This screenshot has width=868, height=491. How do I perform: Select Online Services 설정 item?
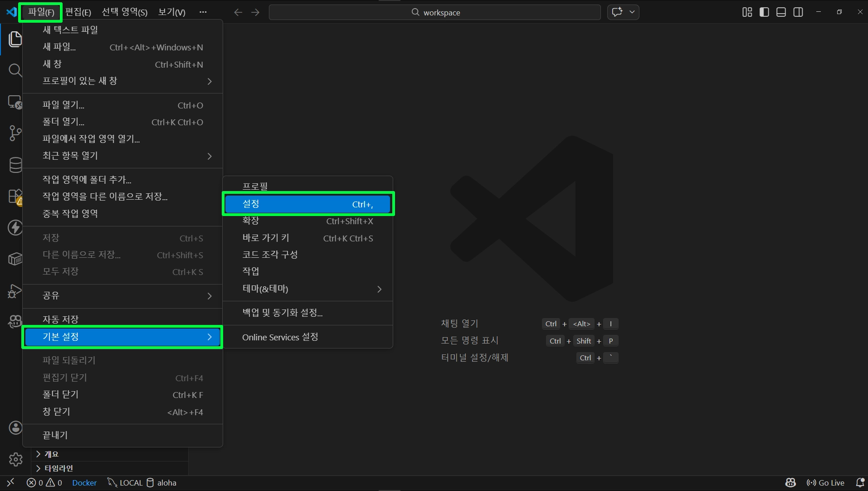click(308, 337)
